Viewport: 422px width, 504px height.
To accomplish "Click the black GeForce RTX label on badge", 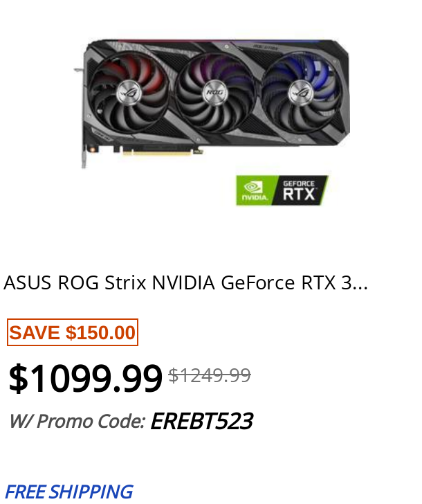I will point(300,190).
